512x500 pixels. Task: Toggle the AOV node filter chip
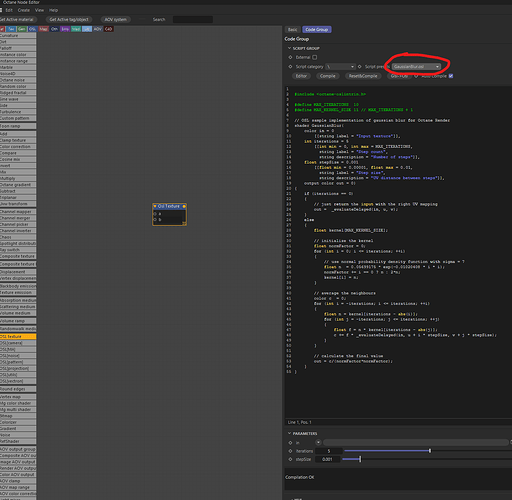click(97, 29)
